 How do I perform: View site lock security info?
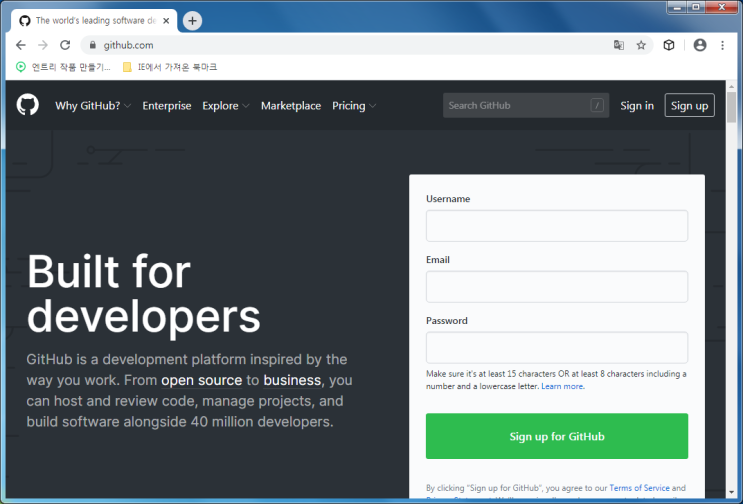pyautogui.click(x=93, y=45)
